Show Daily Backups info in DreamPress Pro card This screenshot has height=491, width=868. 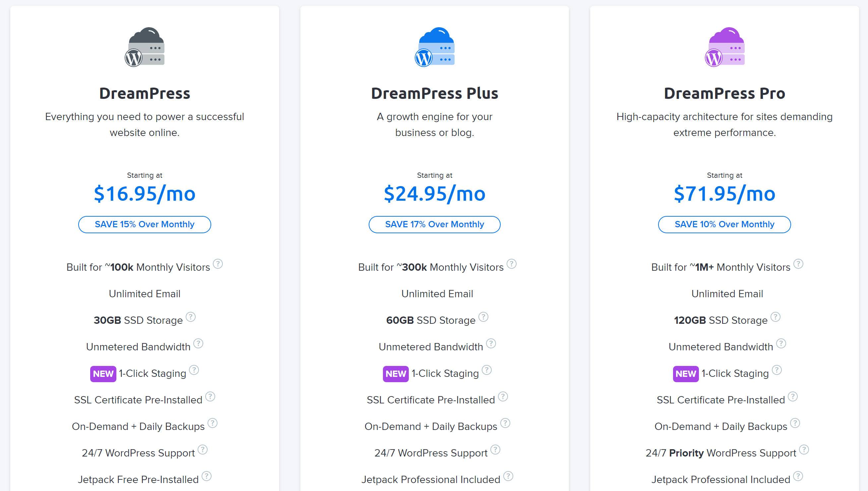point(795,423)
